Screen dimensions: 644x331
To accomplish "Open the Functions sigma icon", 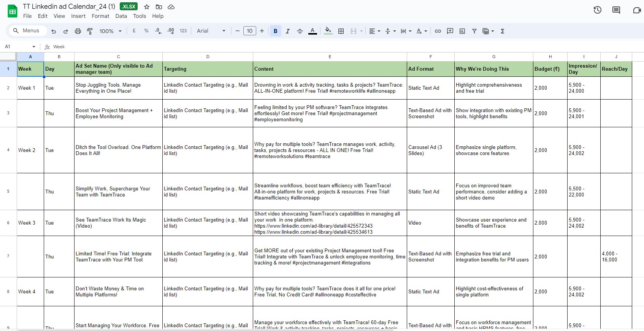I will (x=503, y=31).
